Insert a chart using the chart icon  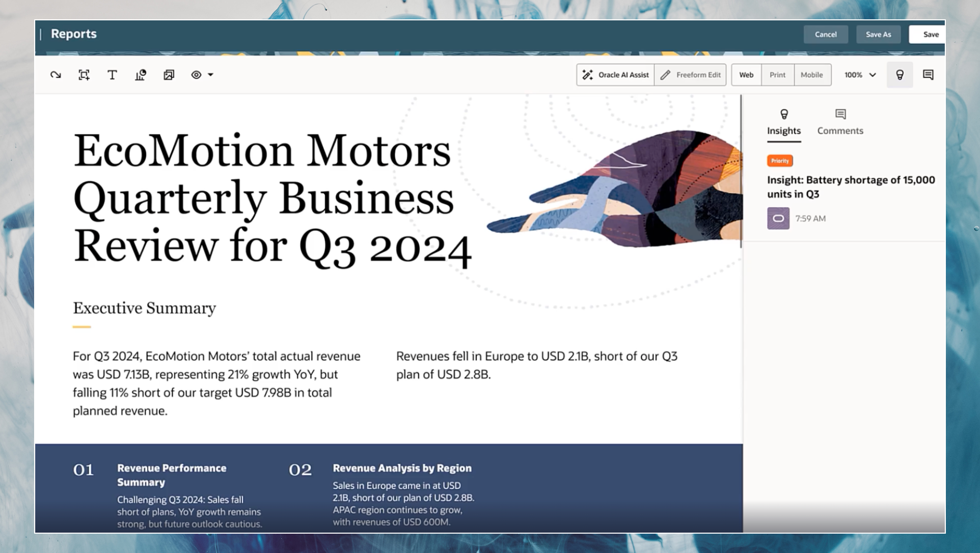click(x=141, y=75)
